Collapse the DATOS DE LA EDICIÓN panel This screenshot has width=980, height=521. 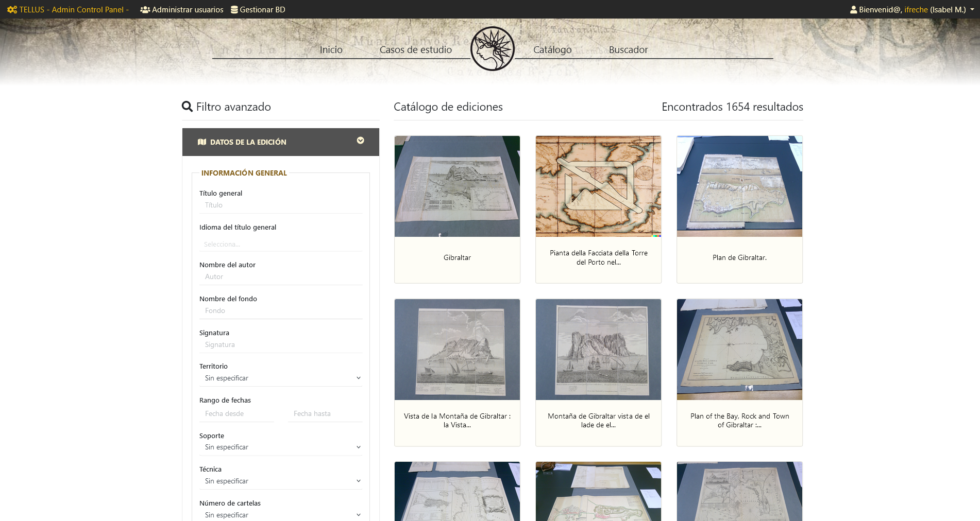(x=360, y=140)
